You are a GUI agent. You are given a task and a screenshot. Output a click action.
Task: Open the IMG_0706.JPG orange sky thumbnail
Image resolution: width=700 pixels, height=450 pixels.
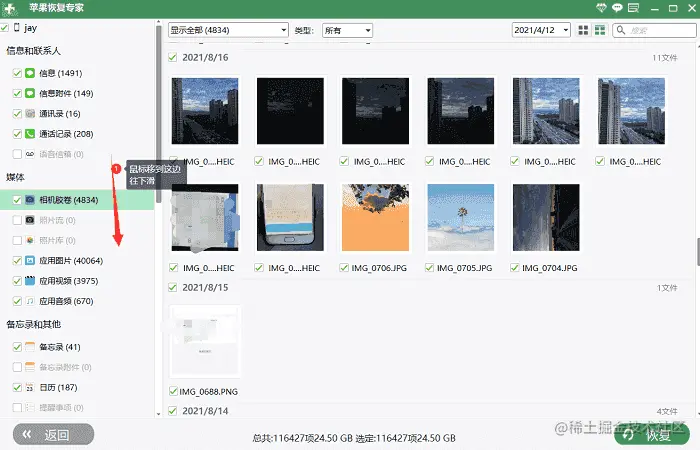point(375,217)
